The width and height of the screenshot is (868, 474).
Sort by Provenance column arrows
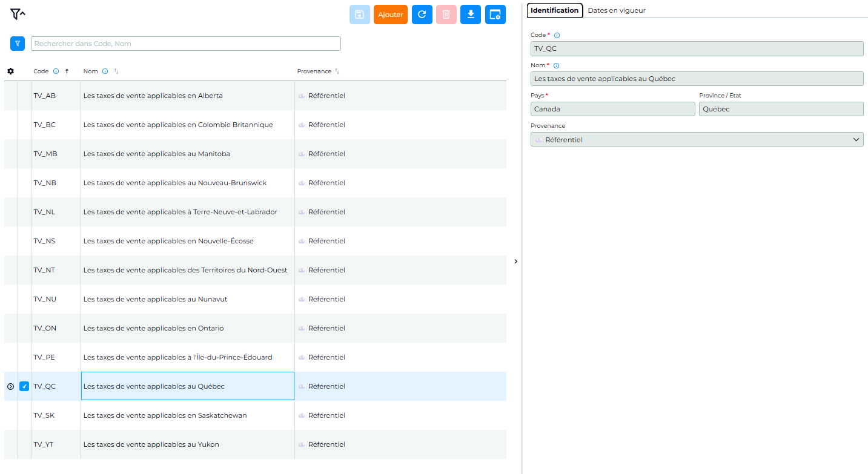(337, 71)
